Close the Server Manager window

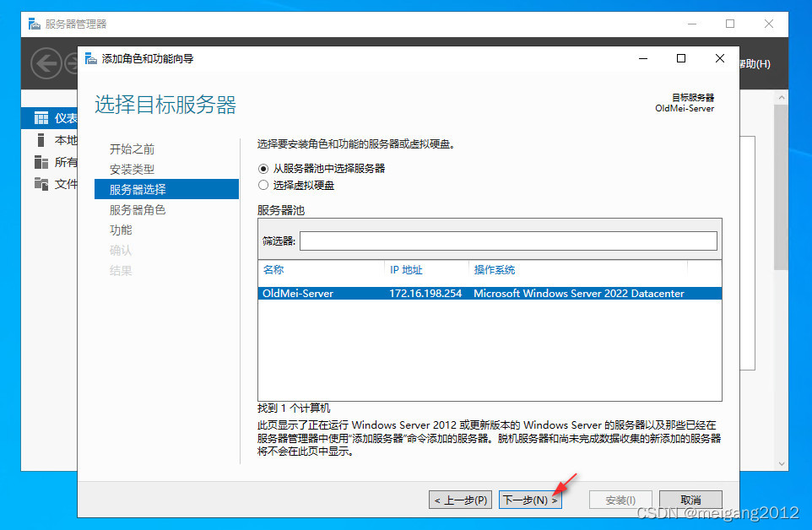point(769,24)
